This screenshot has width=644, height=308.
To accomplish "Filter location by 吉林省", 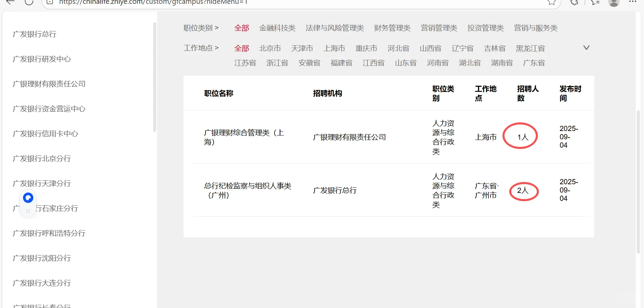I will (x=495, y=48).
